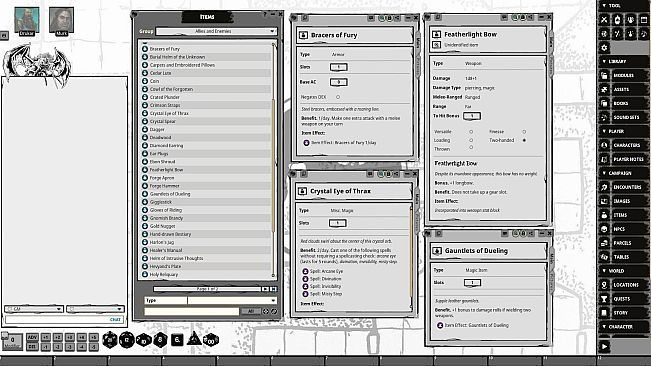Open the Player Notes icon
Image resolution: width=651 pixels, height=366 pixels.
pyautogui.click(x=604, y=159)
